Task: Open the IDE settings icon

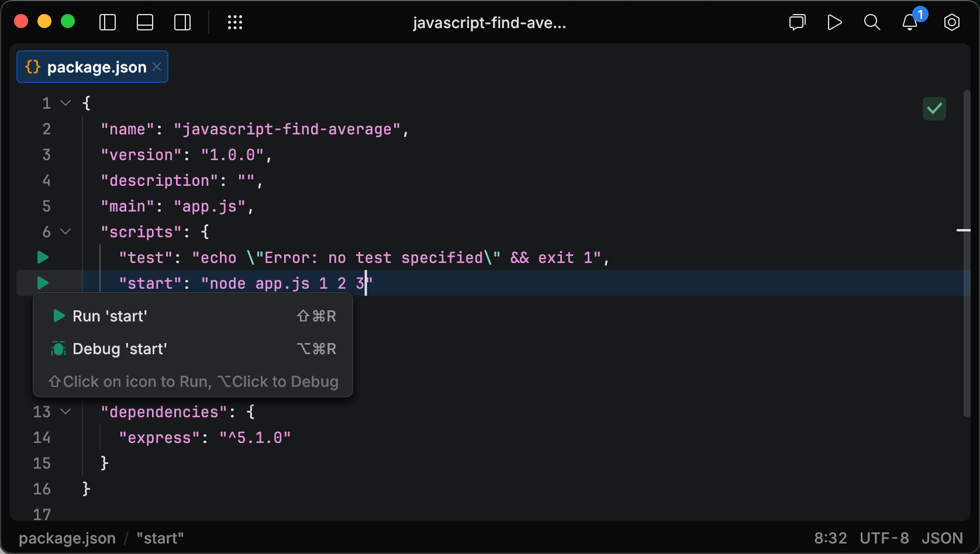Action: [x=951, y=22]
